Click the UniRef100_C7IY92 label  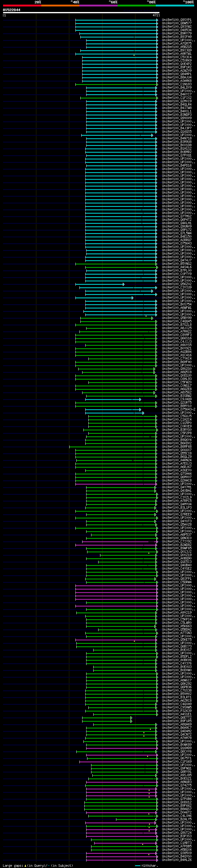(x=176, y=542)
